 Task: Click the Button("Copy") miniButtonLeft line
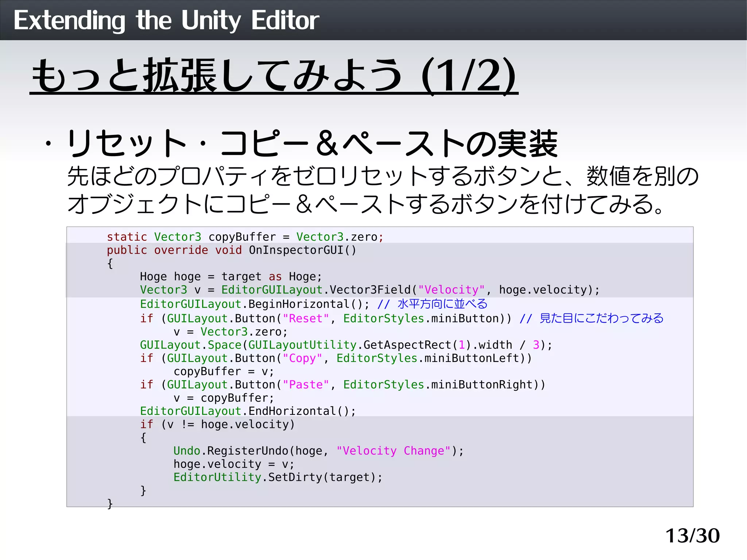click(x=336, y=358)
